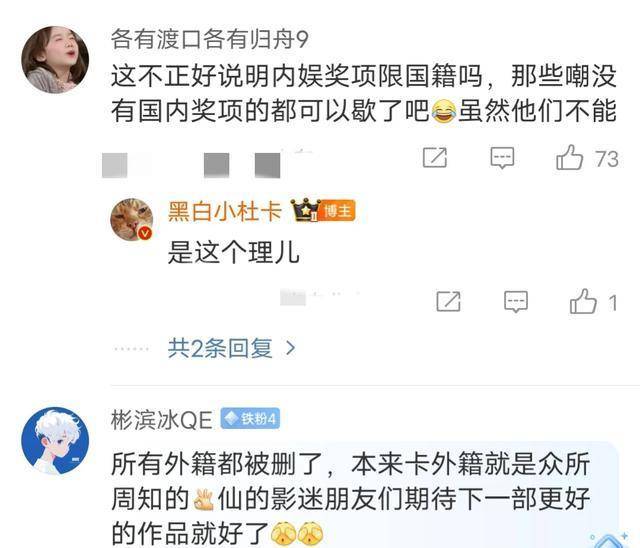Share the first comment via forward icon
The width and height of the screenshot is (640, 548).
[x=435, y=157]
